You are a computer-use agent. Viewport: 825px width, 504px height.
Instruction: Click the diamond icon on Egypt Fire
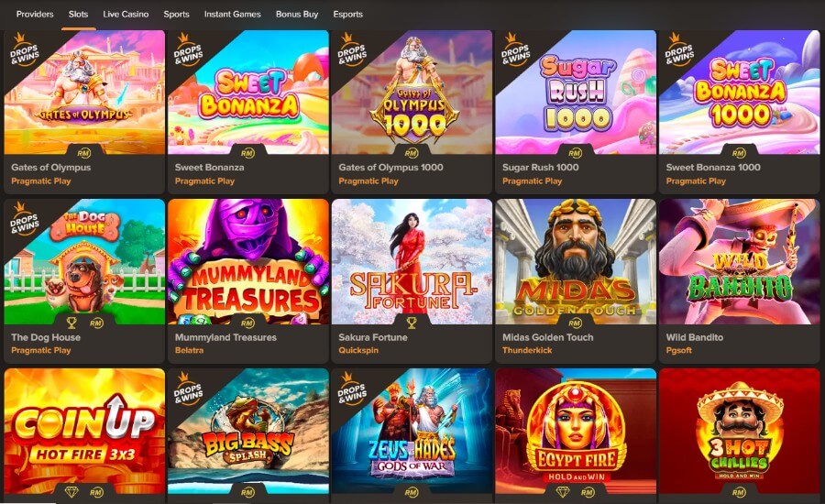pos(563,492)
